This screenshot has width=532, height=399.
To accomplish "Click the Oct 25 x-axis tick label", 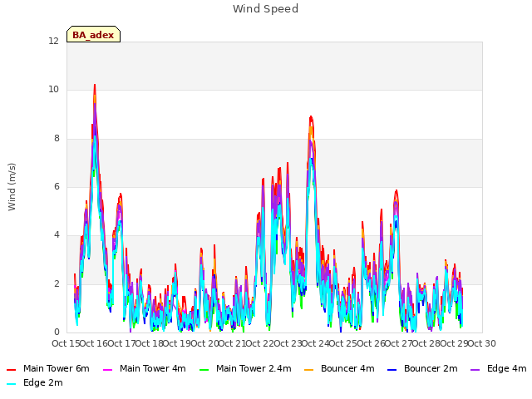I will 343,343.
